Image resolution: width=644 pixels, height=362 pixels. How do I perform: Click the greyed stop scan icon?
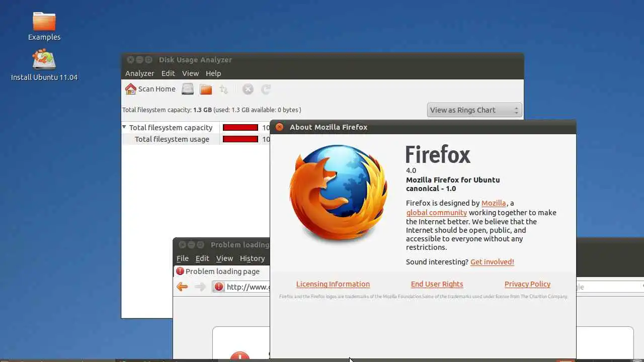coord(248,89)
